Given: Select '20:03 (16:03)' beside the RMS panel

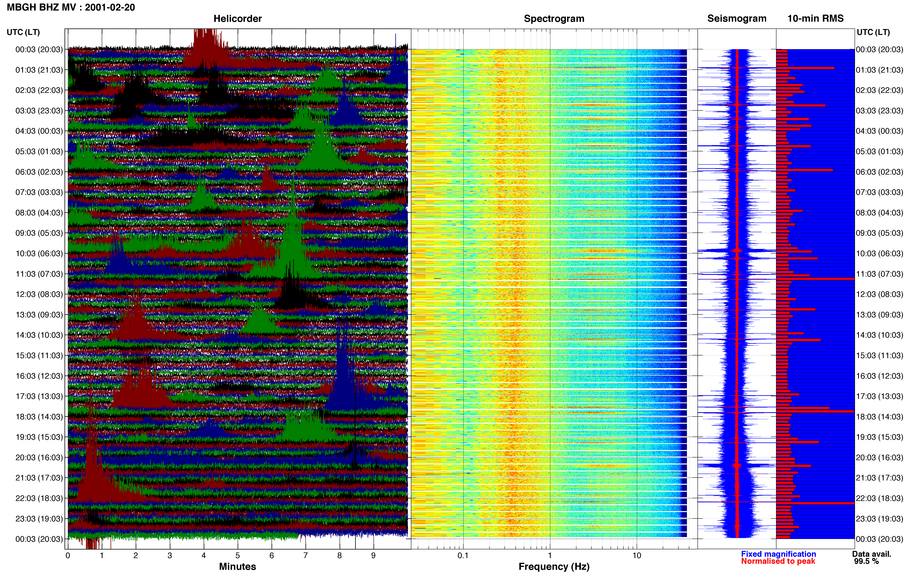Looking at the screenshot, I should [879, 458].
